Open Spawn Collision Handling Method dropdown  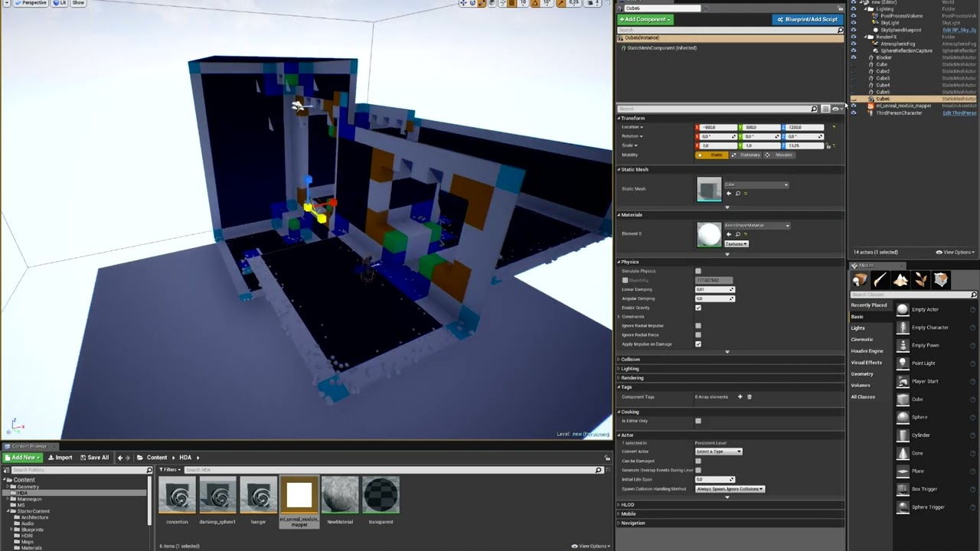730,489
